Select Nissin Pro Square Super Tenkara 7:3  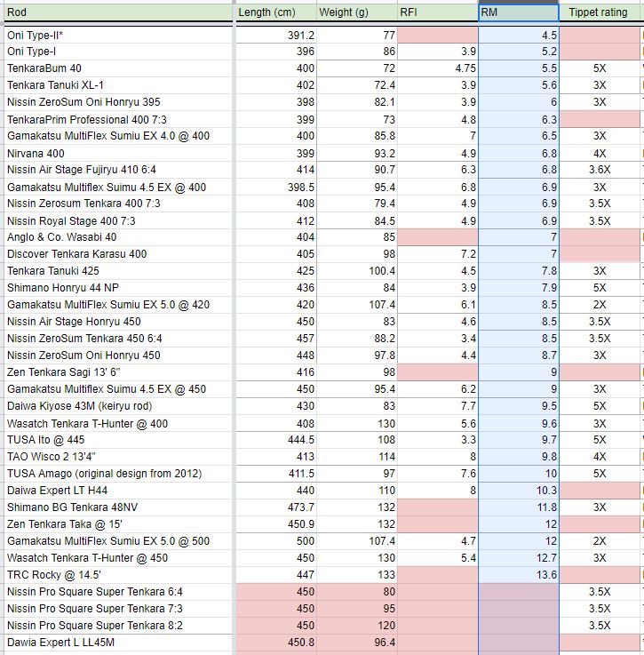[x=118, y=609]
